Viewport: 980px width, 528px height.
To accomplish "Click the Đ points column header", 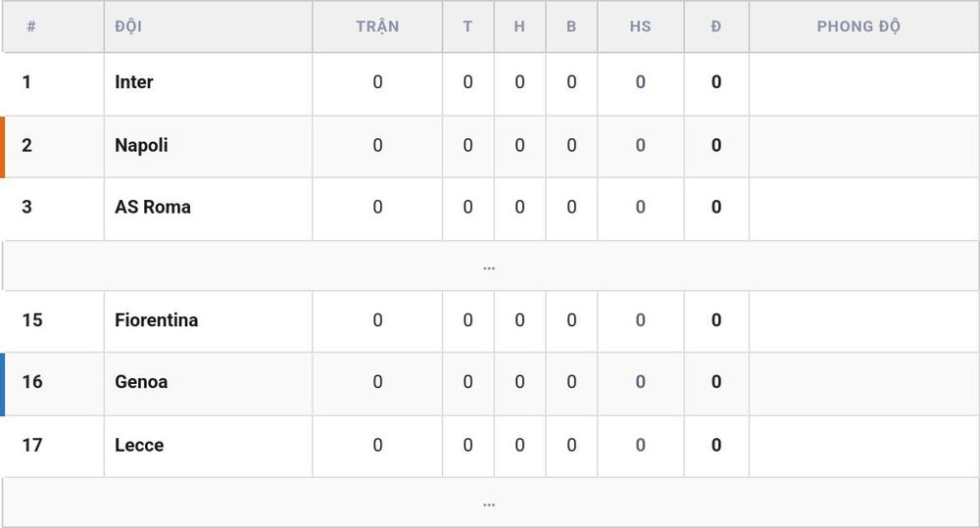I will (716, 26).
